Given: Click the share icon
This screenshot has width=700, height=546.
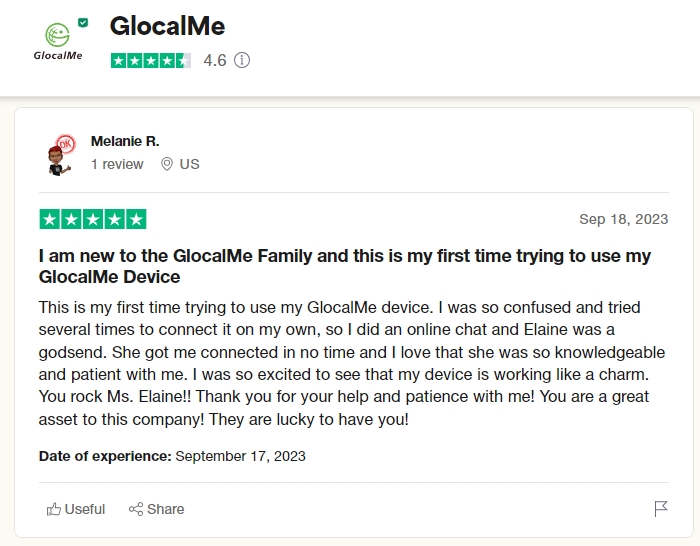Looking at the screenshot, I should [x=136, y=509].
